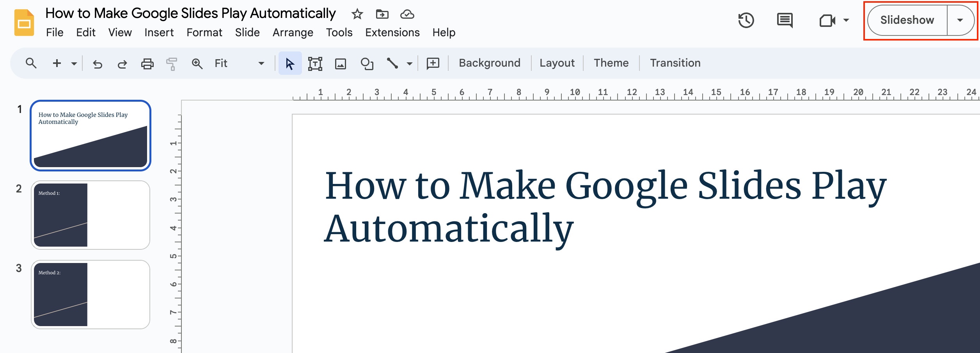Select the cursor Select tool

pyautogui.click(x=290, y=63)
